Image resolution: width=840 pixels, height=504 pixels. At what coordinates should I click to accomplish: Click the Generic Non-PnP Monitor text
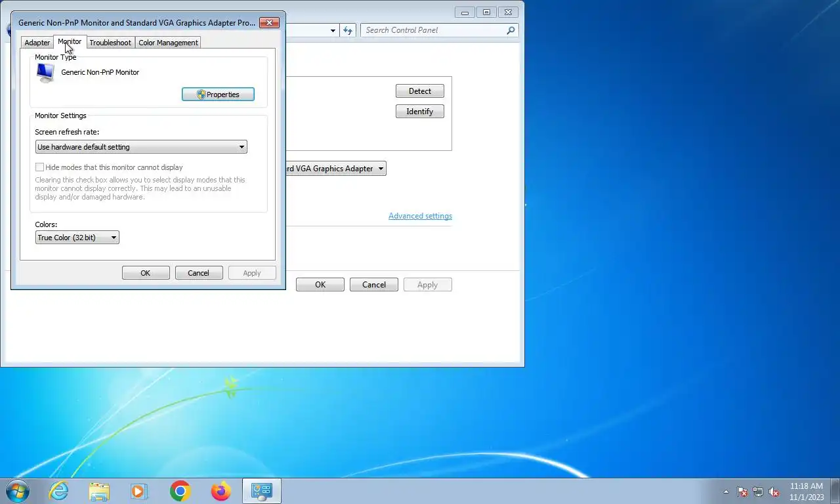click(100, 72)
